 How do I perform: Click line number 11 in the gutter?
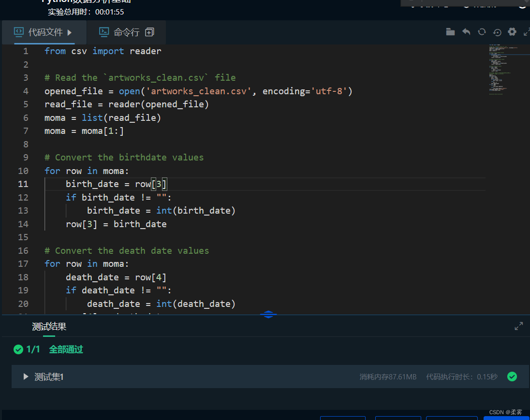point(23,184)
